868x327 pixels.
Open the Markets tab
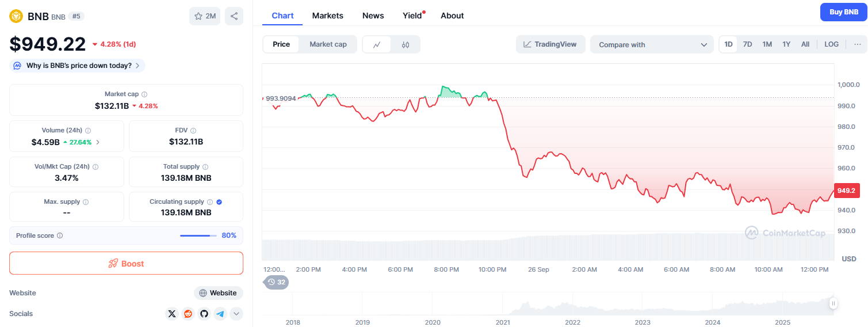[x=327, y=16]
